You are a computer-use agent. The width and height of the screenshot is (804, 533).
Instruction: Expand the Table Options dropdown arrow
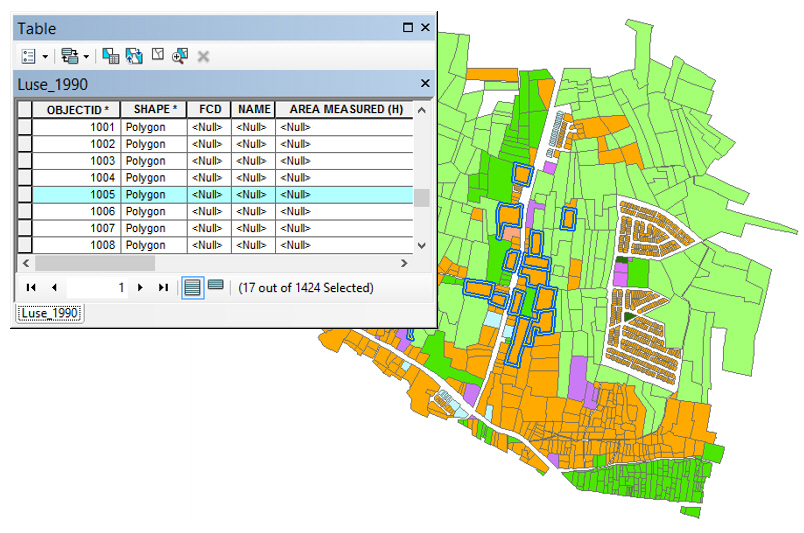coord(45,57)
